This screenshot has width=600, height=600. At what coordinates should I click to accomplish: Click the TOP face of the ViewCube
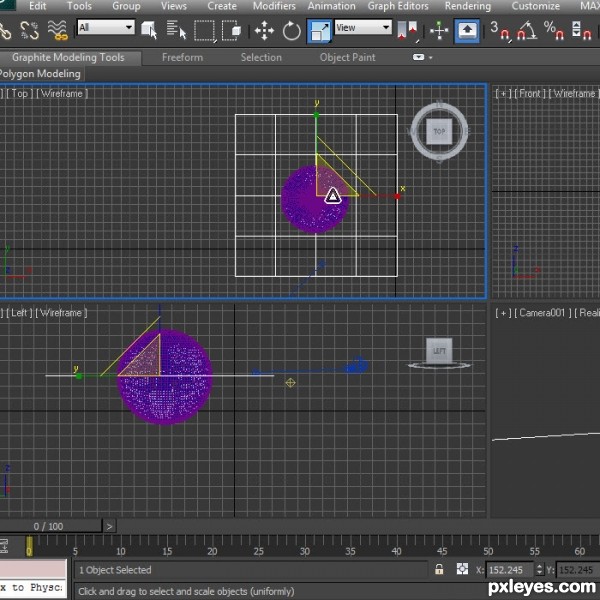[439, 131]
